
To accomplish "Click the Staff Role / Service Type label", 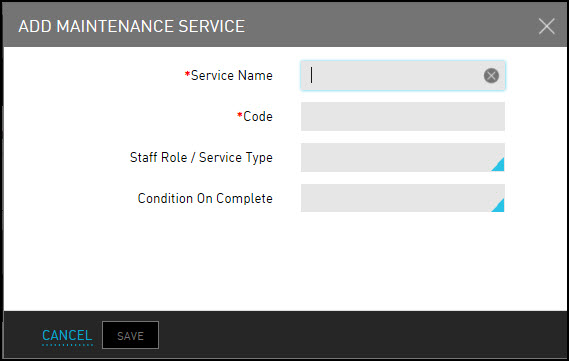I will click(x=201, y=157).
